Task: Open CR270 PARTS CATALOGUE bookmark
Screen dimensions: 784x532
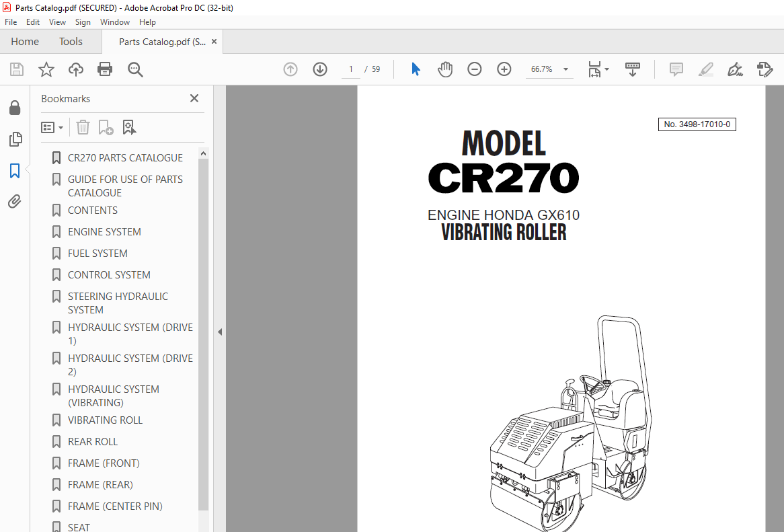Action: pyautogui.click(x=125, y=157)
